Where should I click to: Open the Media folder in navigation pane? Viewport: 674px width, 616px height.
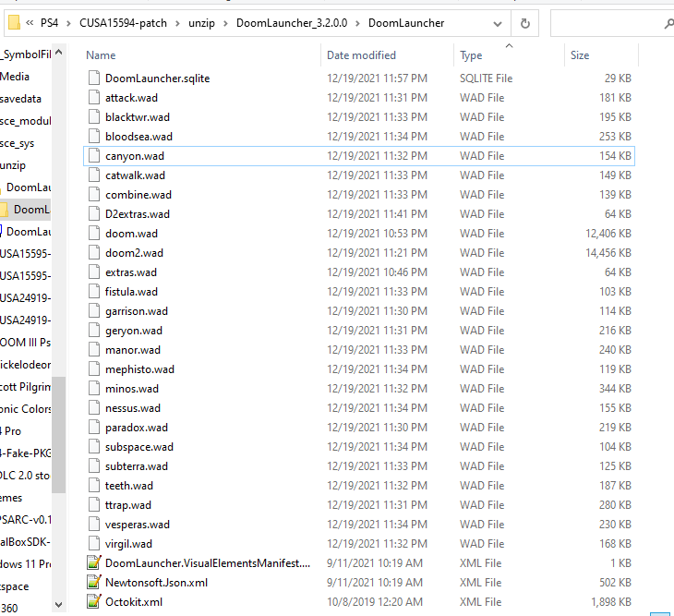point(15,77)
